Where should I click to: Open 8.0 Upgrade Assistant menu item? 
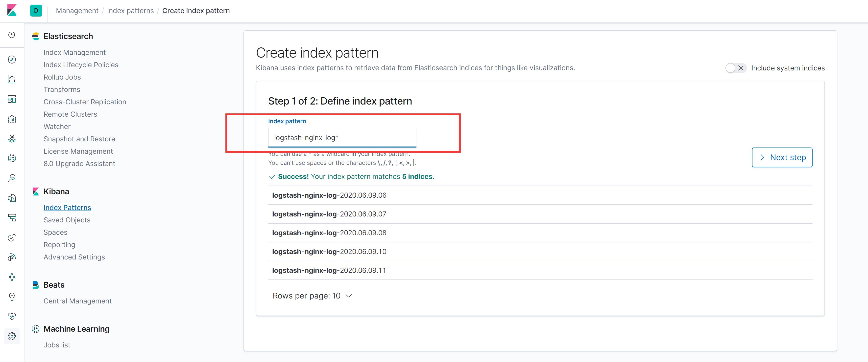point(79,164)
